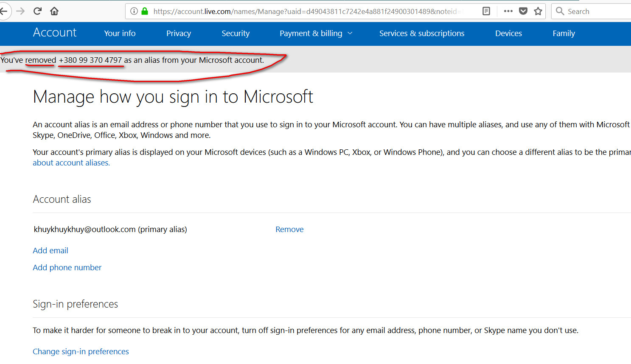631x364 pixels.
Task: Reload the page with refresh icon
Action: pos(37,11)
